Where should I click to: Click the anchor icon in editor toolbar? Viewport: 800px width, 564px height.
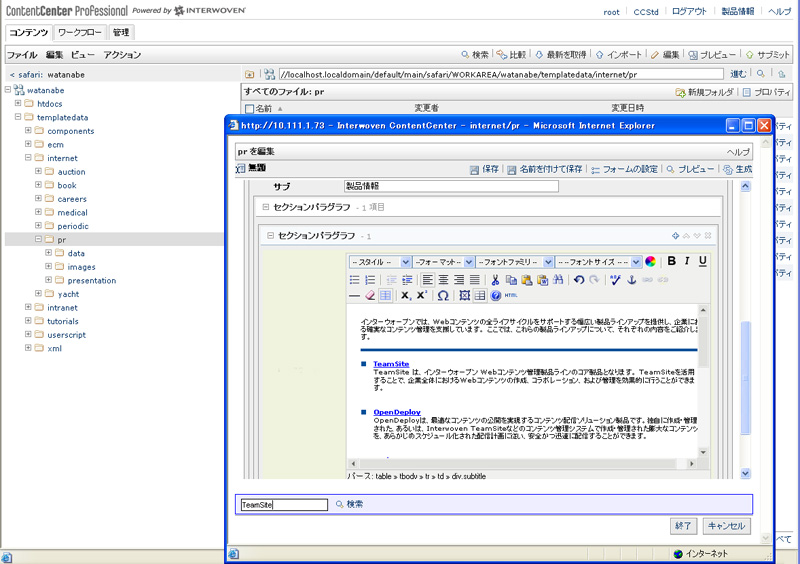(631, 280)
